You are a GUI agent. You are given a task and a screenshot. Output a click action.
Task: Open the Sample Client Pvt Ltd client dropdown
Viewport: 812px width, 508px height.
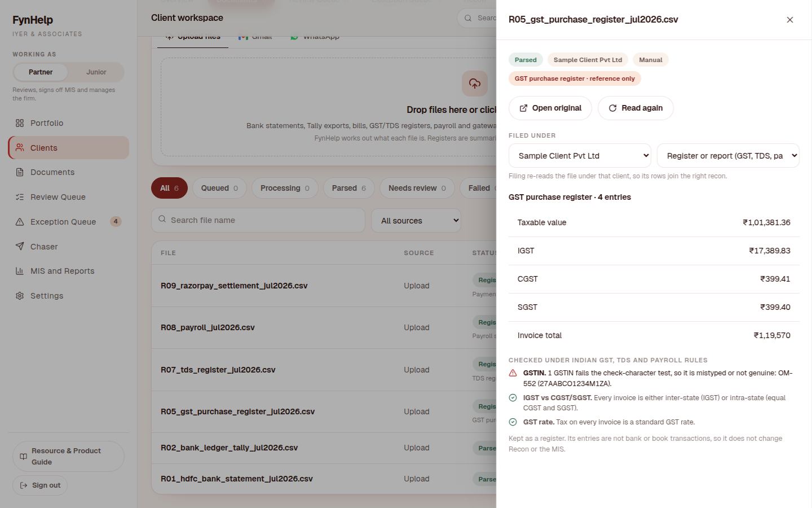[580, 156]
